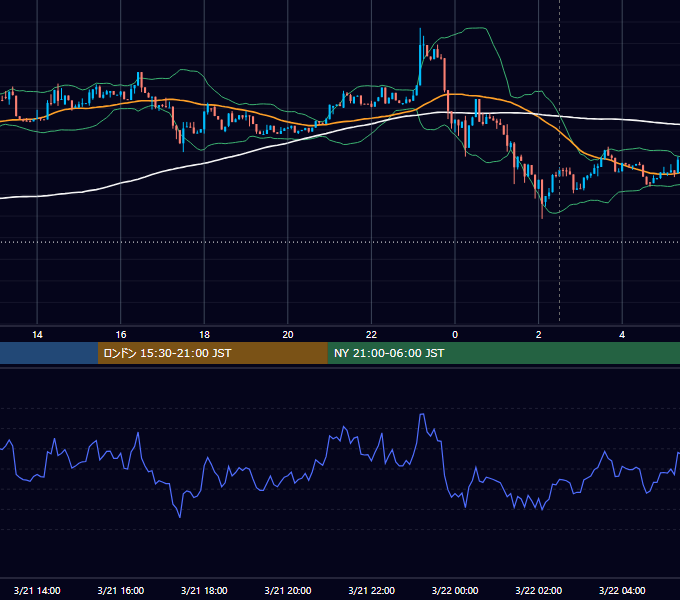Viewport: 680px width, 600px height.
Task: Click hour label 18 on price chart axis
Action: coord(204,335)
